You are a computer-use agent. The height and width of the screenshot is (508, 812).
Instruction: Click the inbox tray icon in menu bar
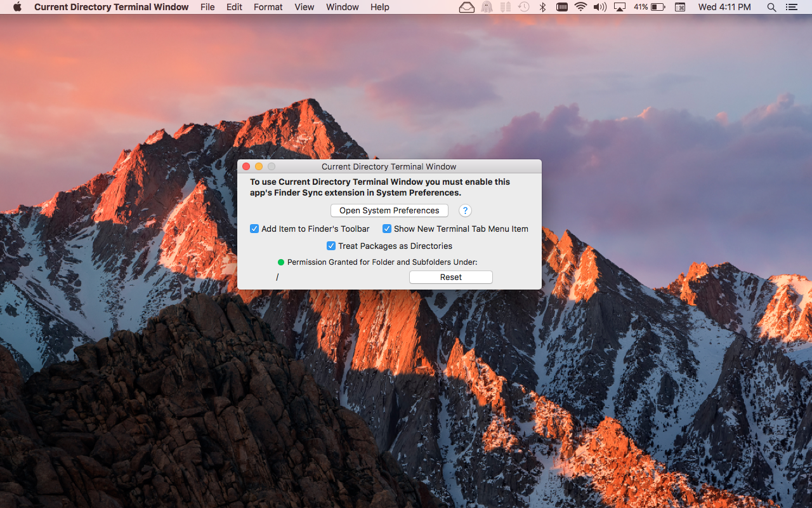[467, 7]
